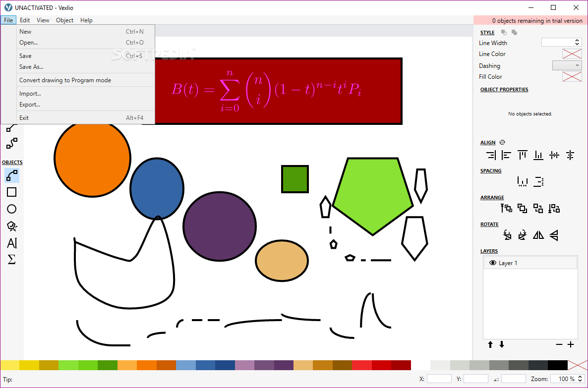Click the Line Color swatch
588x388 pixels.
pyautogui.click(x=572, y=54)
